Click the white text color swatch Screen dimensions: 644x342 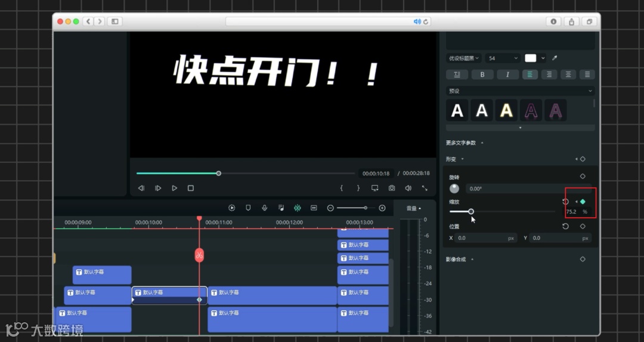530,58
